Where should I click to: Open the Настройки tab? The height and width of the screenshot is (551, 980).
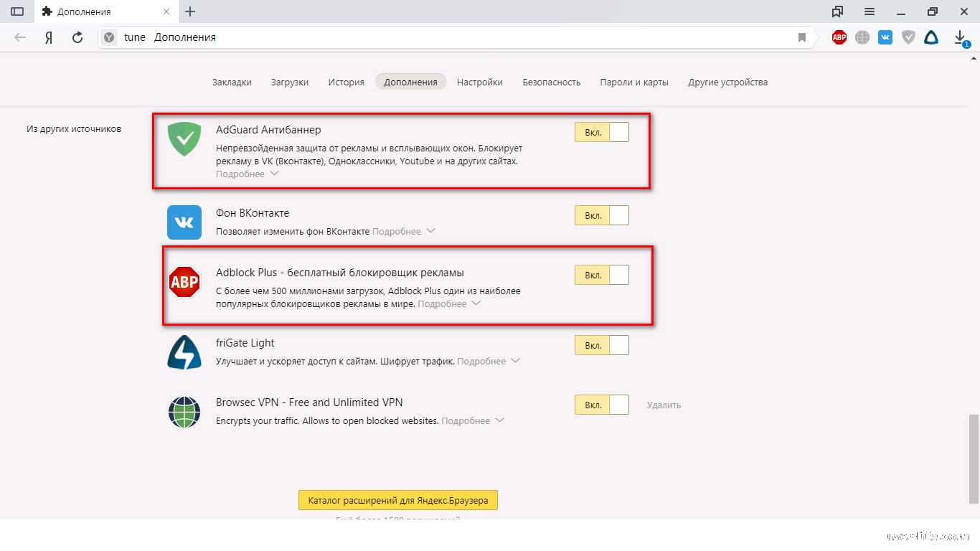480,82
